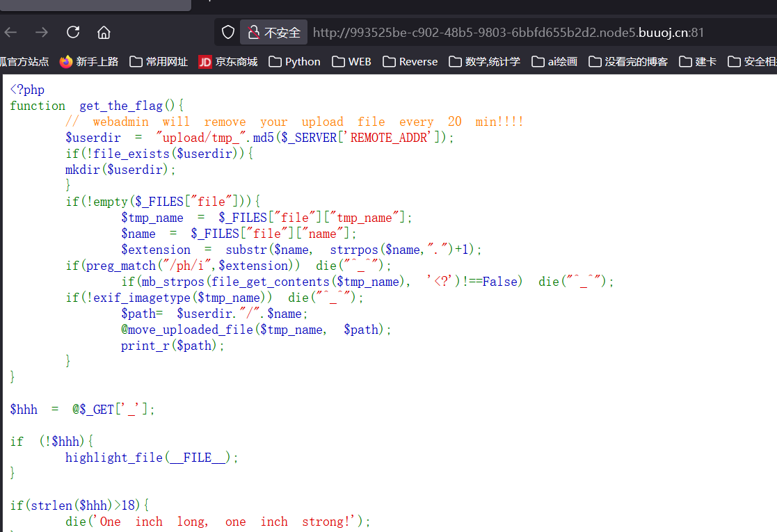Click the '$hhh = @$_GET' line

tap(82, 410)
